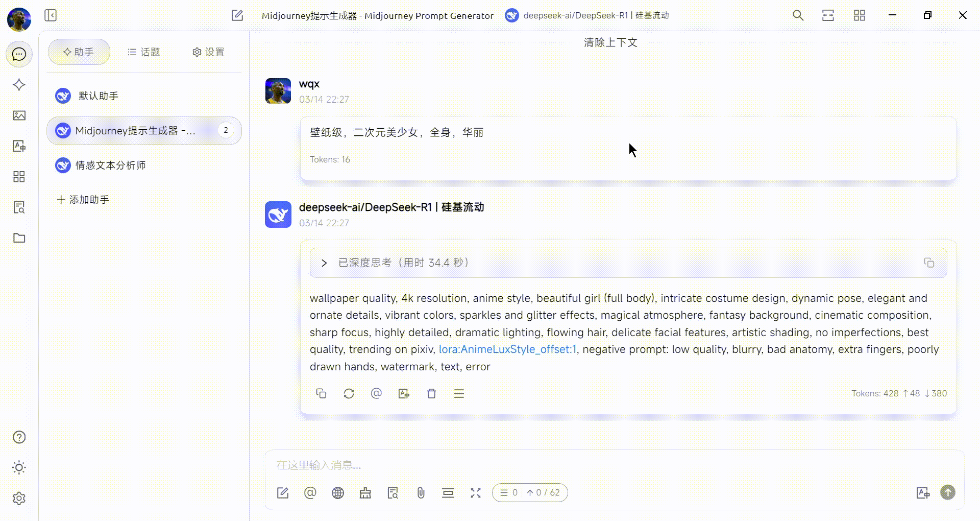Image resolution: width=980 pixels, height=521 pixels.
Task: Open the image generation sidebar icon
Action: click(x=19, y=115)
